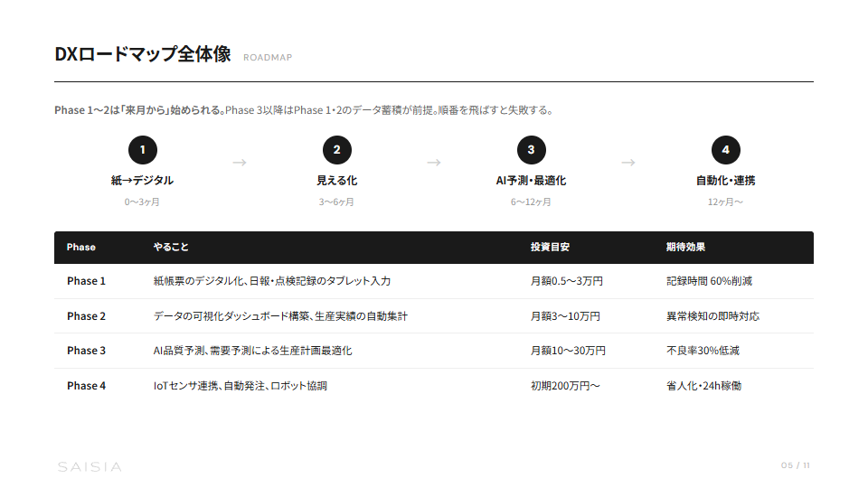Click the 初期200万円〜 cost cell

(565, 386)
